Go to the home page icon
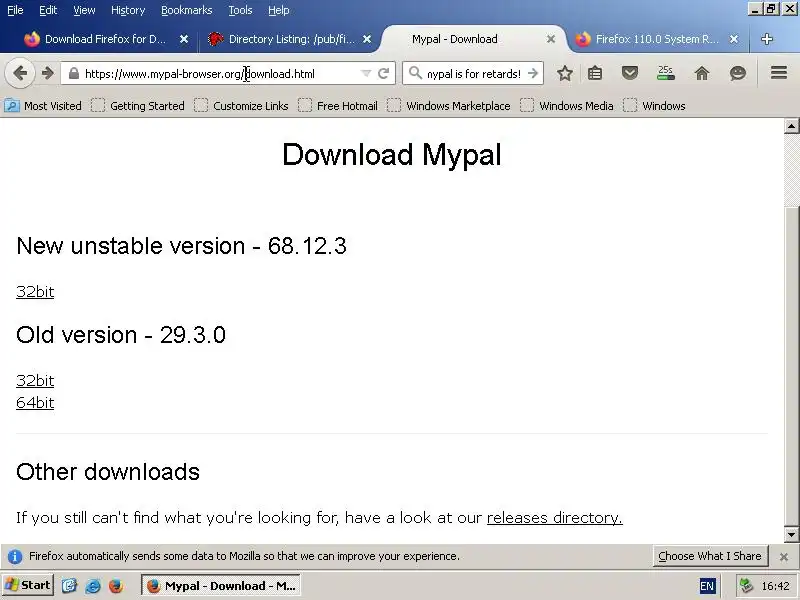800x600 pixels. pyautogui.click(x=702, y=73)
